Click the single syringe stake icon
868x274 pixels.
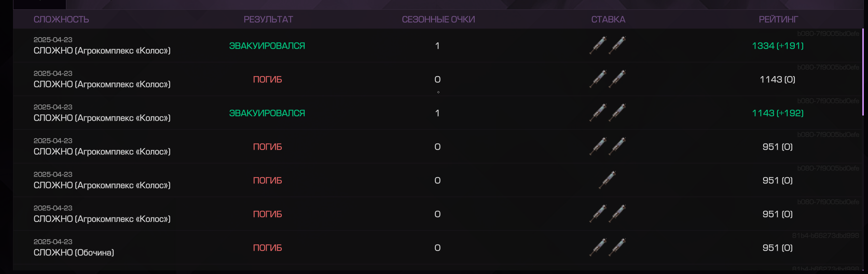607,180
